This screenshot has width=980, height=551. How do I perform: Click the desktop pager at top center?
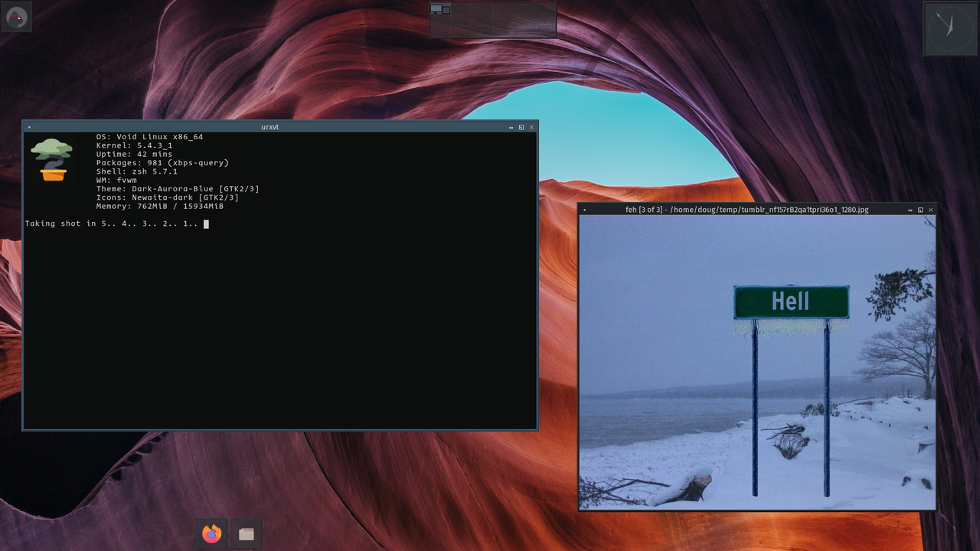tap(492, 20)
